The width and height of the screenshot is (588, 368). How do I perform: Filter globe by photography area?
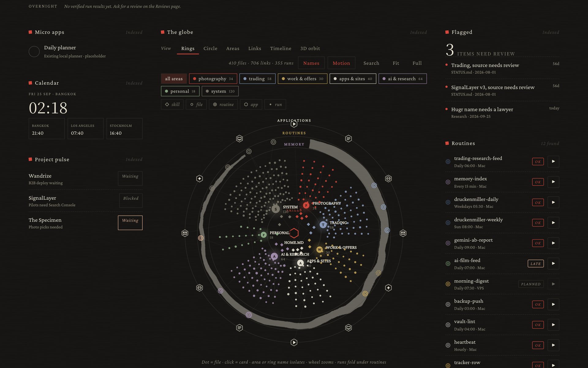pos(213,79)
